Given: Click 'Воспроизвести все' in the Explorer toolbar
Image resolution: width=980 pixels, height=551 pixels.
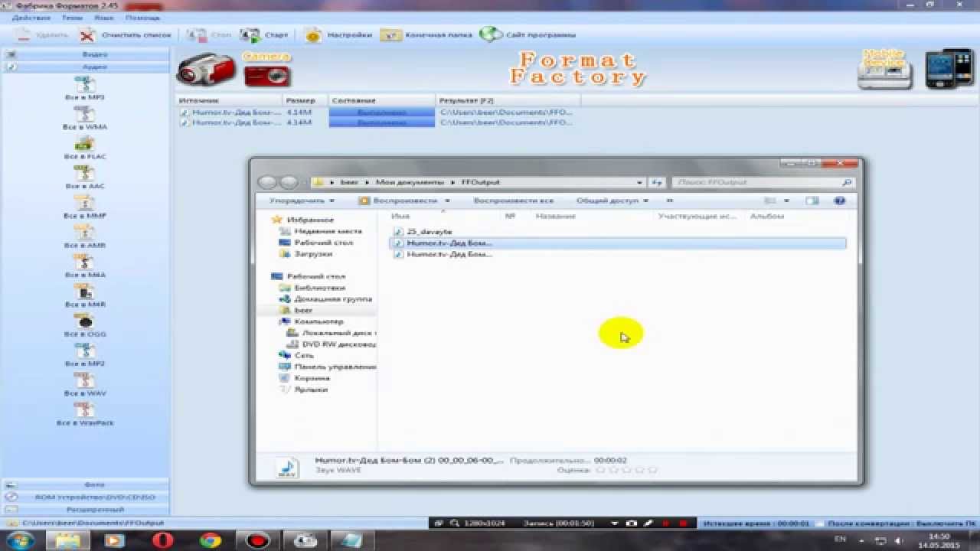Looking at the screenshot, I should tap(513, 201).
